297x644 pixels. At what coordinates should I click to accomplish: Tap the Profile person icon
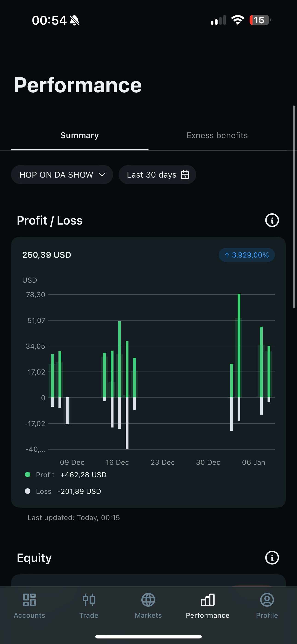[x=267, y=600]
